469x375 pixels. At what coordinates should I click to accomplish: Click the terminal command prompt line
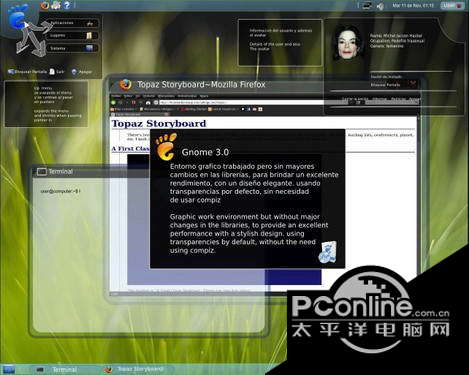(x=60, y=191)
